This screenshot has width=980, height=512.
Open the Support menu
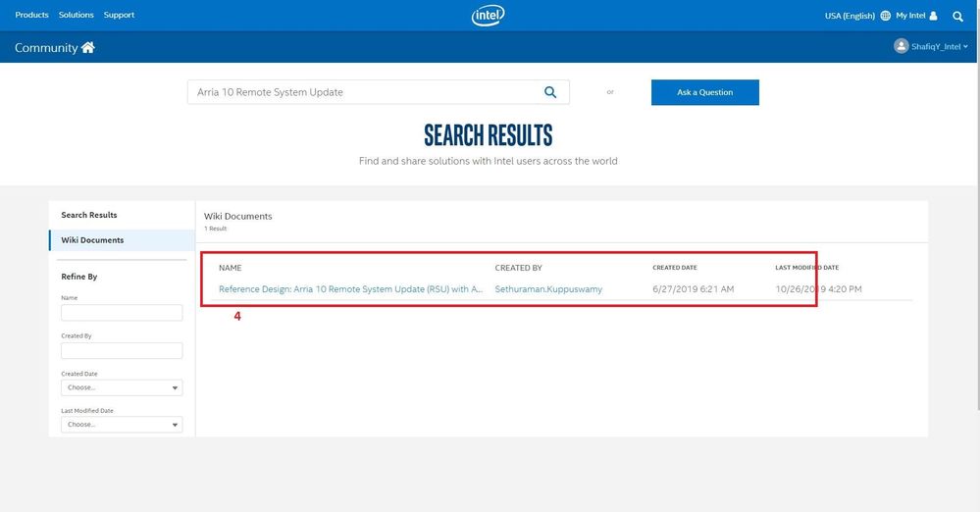pos(119,15)
